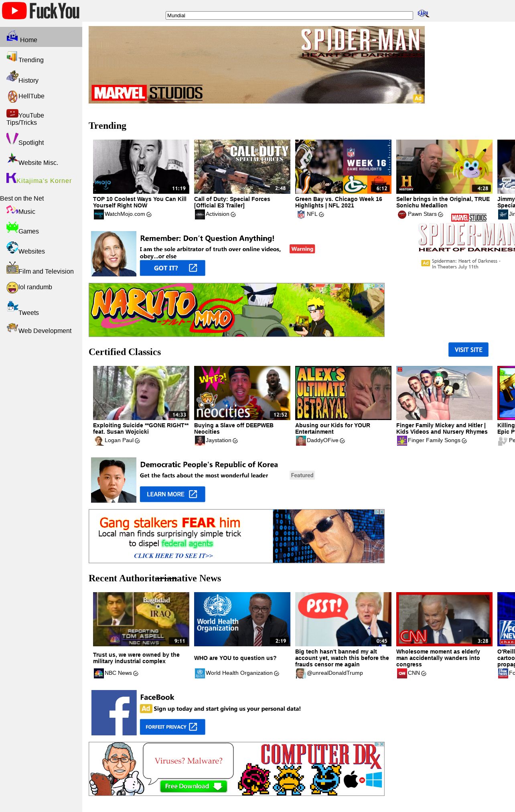Open World Health Organization video thumbnail
Image resolution: width=515 pixels, height=812 pixels.
pyautogui.click(x=242, y=619)
